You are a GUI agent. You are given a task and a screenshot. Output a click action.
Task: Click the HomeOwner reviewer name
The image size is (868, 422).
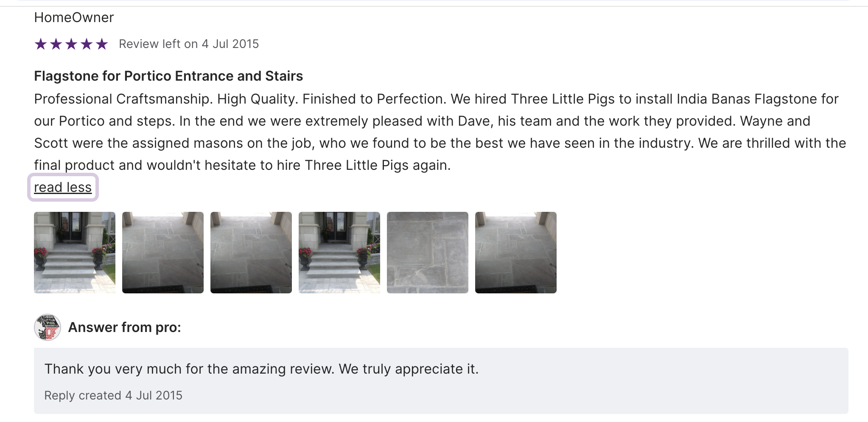[x=74, y=17]
